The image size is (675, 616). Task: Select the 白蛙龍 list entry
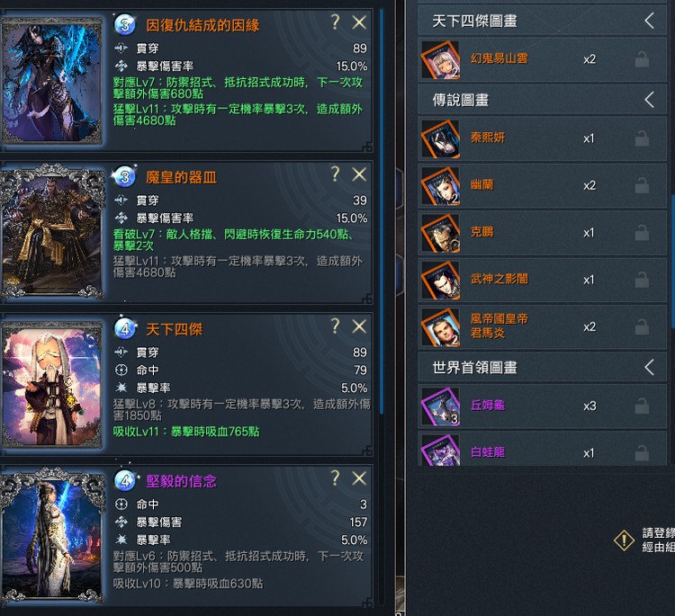543,449
